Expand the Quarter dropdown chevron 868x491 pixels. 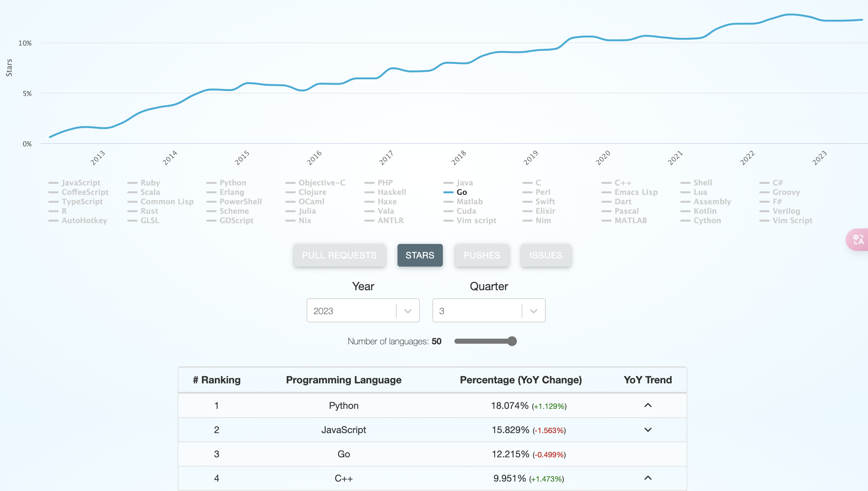(x=533, y=311)
